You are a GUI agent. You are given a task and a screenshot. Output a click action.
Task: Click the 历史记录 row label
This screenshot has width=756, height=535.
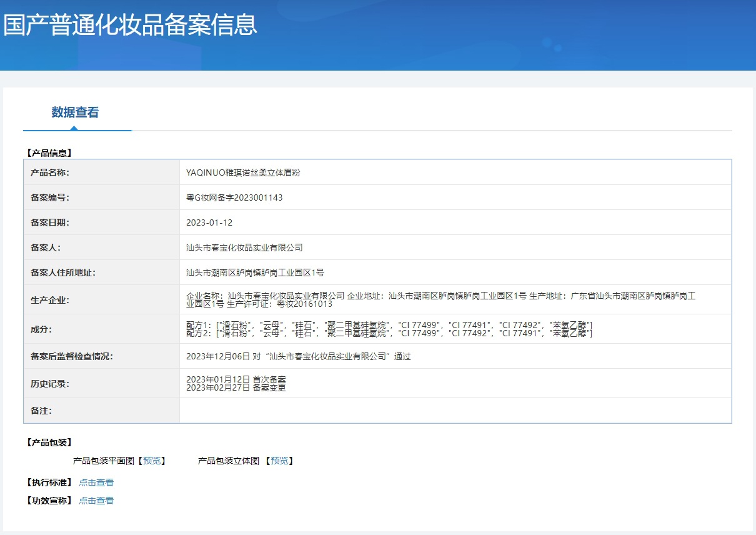(49, 384)
